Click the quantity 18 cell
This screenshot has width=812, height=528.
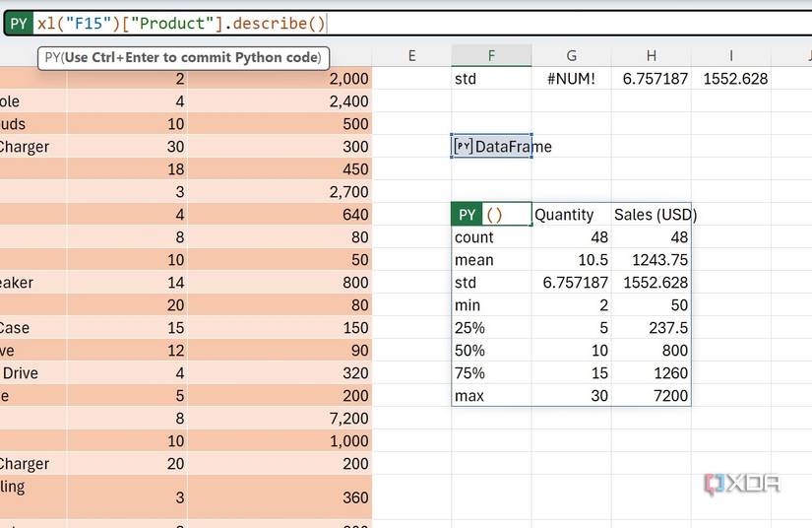click(127, 168)
